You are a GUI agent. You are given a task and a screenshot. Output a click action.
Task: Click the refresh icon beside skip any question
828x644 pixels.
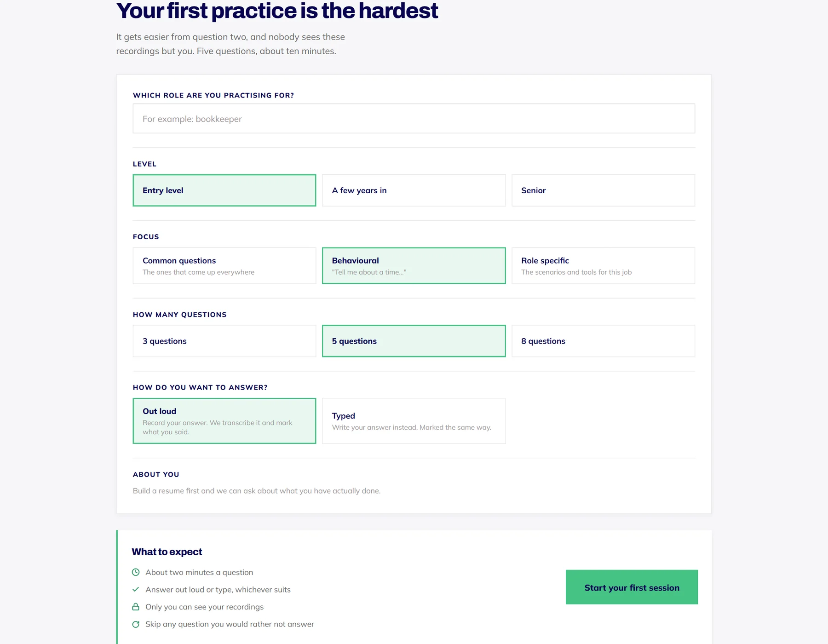click(x=136, y=624)
